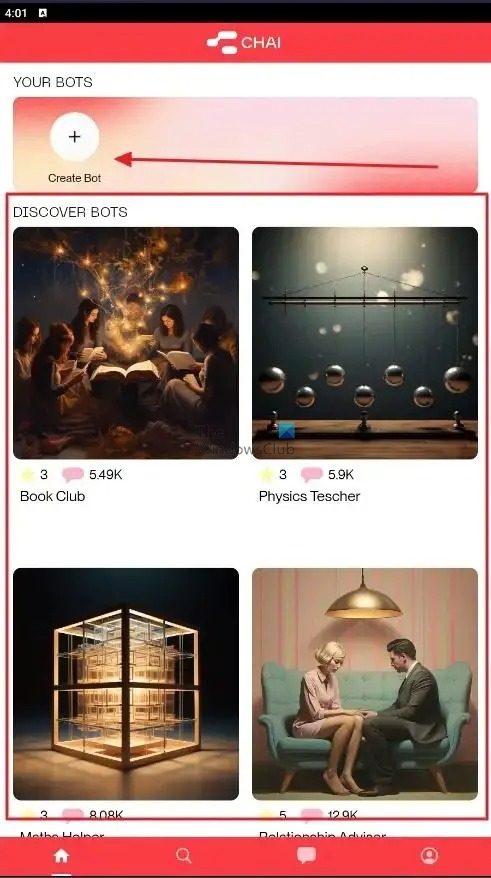The height and width of the screenshot is (878, 491).
Task: Open the profile avatar tab
Action: (x=429, y=855)
